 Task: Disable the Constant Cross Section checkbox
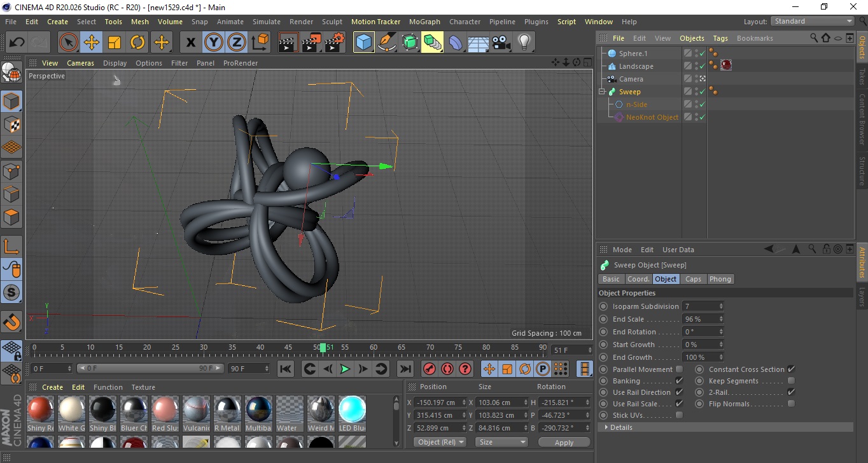pos(791,369)
